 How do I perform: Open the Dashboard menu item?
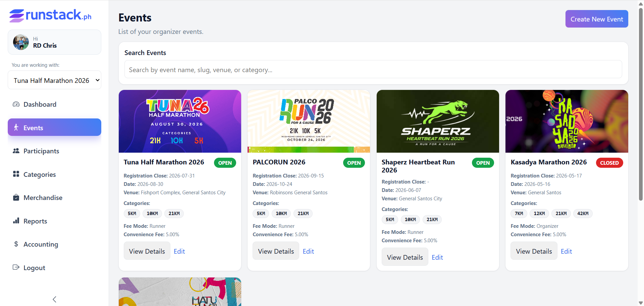[54, 104]
